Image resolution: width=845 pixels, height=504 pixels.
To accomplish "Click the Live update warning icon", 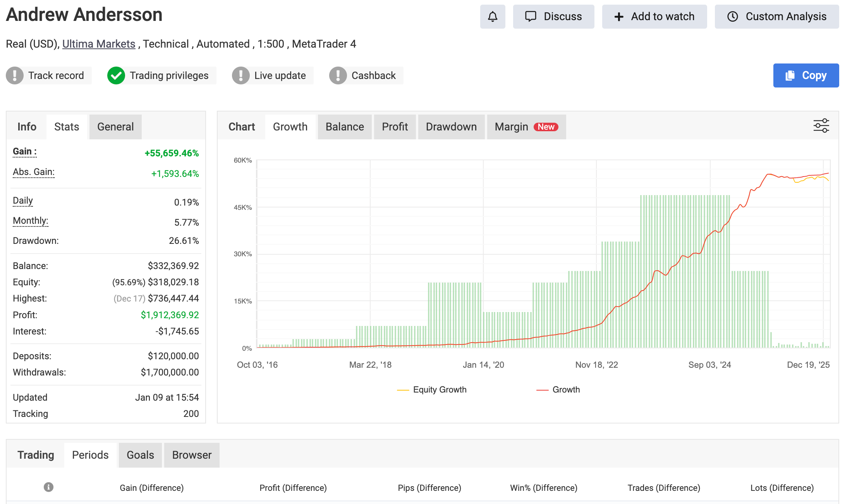I will [241, 75].
